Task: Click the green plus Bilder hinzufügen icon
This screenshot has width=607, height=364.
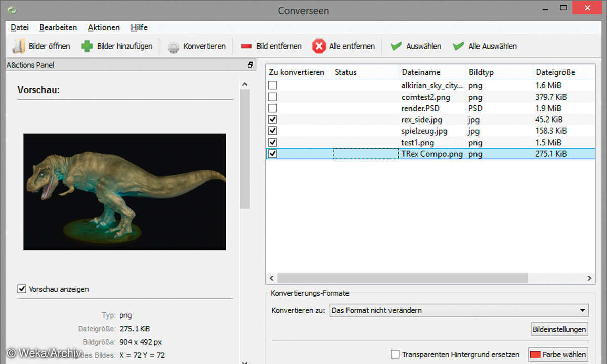Action: click(x=87, y=46)
